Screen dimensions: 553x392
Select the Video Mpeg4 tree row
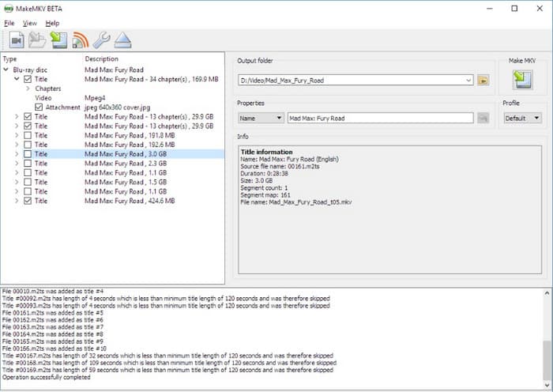coord(112,98)
